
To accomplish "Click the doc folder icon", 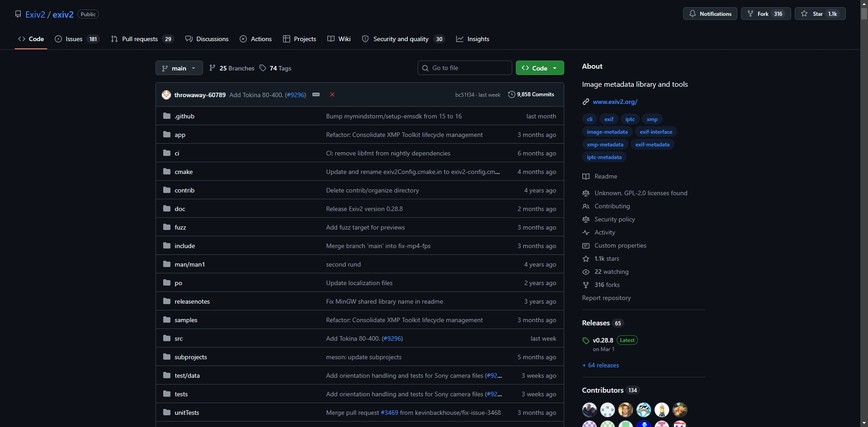I will (167, 208).
